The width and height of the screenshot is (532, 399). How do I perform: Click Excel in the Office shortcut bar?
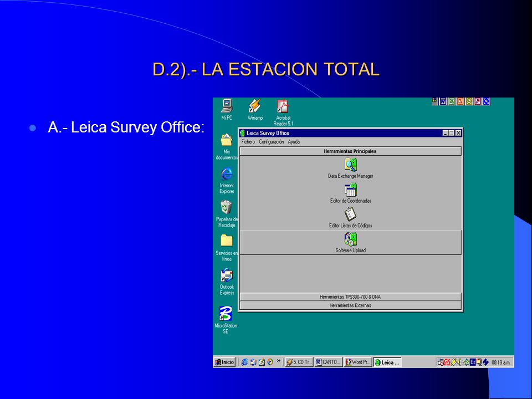452,101
